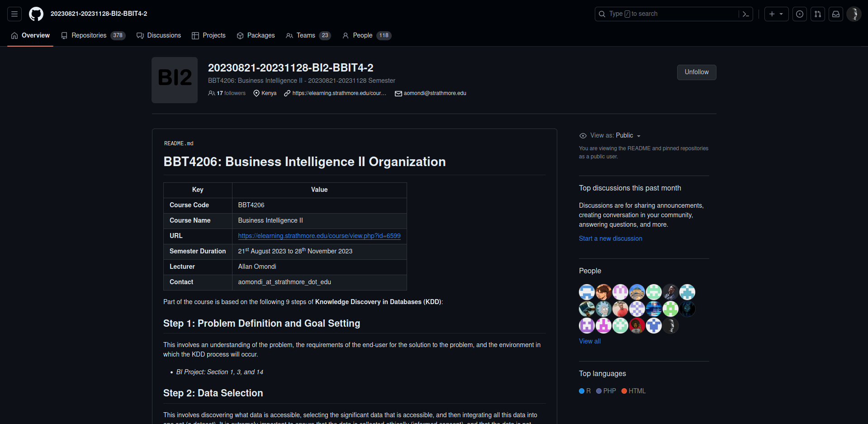Open the notifications inbox icon
The image size is (868, 424).
click(x=836, y=14)
